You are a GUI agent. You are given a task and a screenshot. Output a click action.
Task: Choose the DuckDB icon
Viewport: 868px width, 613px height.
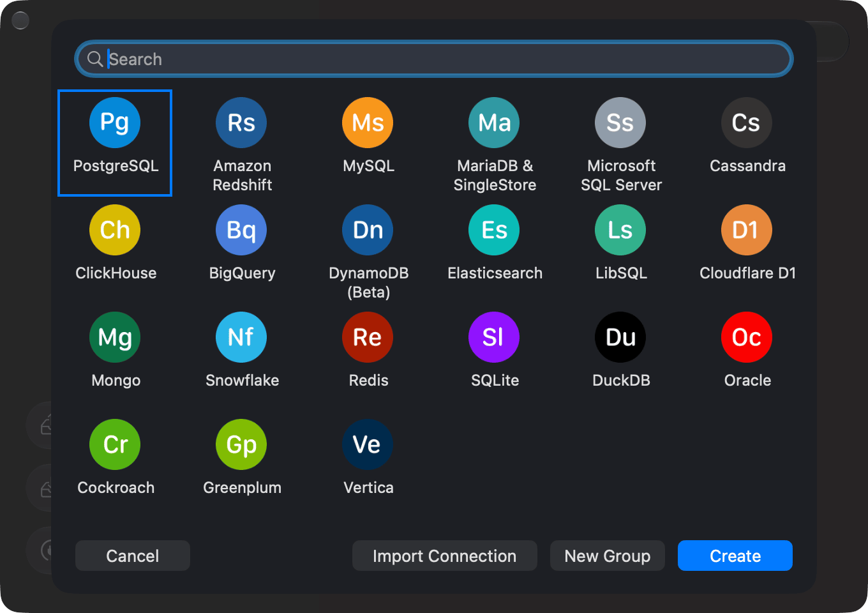[620, 337]
